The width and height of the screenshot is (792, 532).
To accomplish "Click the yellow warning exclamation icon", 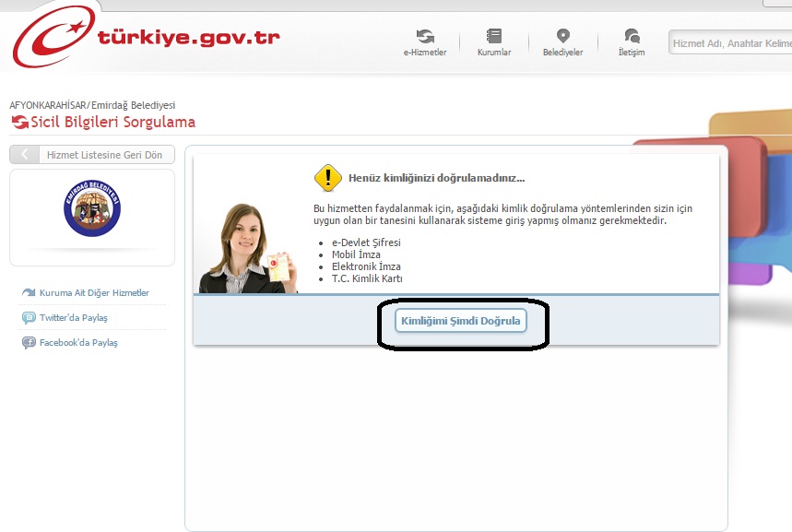I will pyautogui.click(x=327, y=177).
